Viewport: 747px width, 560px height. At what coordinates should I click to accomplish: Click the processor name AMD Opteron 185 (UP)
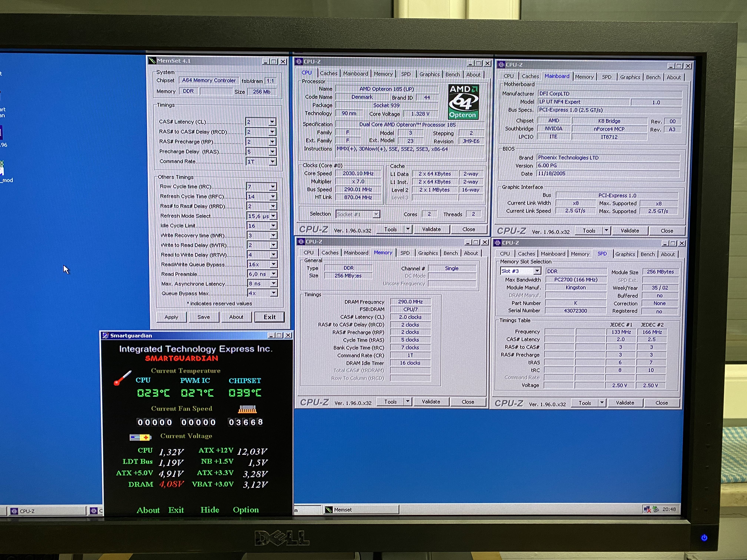387,89
